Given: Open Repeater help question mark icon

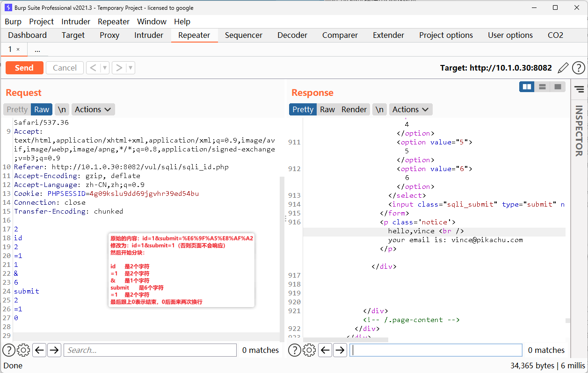Looking at the screenshot, I should click(579, 68).
